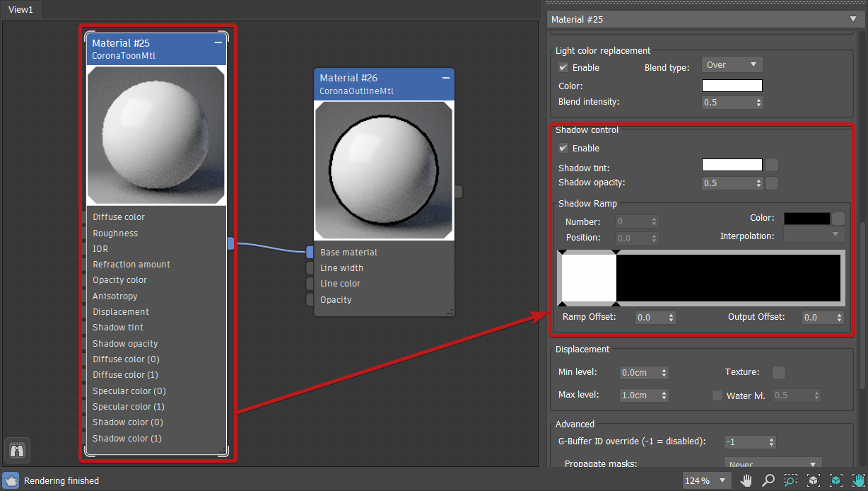Click the Line width input socket
This screenshot has width=868, height=491.
point(310,268)
